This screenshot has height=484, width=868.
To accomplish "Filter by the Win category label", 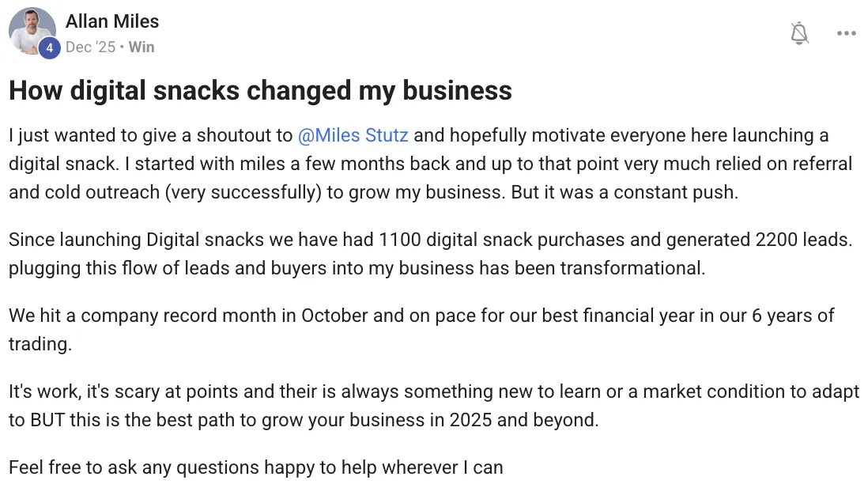I will (142, 47).
